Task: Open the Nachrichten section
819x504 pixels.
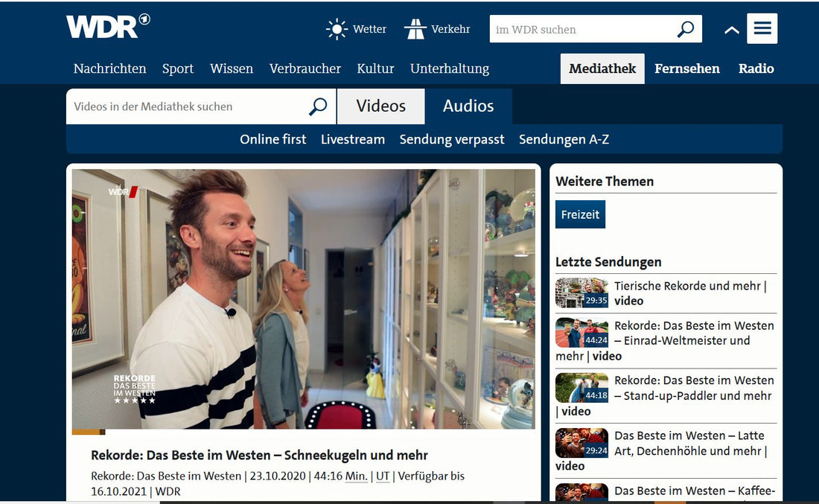Action: point(109,68)
